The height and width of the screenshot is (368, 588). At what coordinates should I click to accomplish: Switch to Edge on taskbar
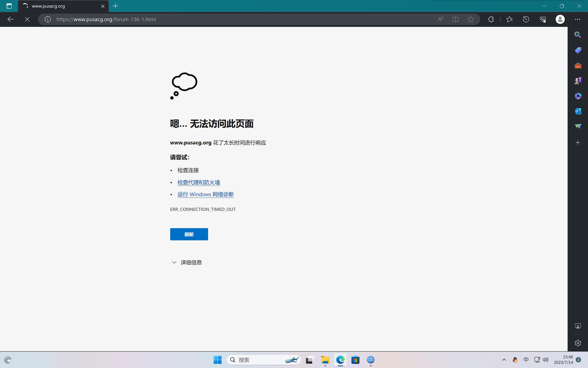[340, 360]
